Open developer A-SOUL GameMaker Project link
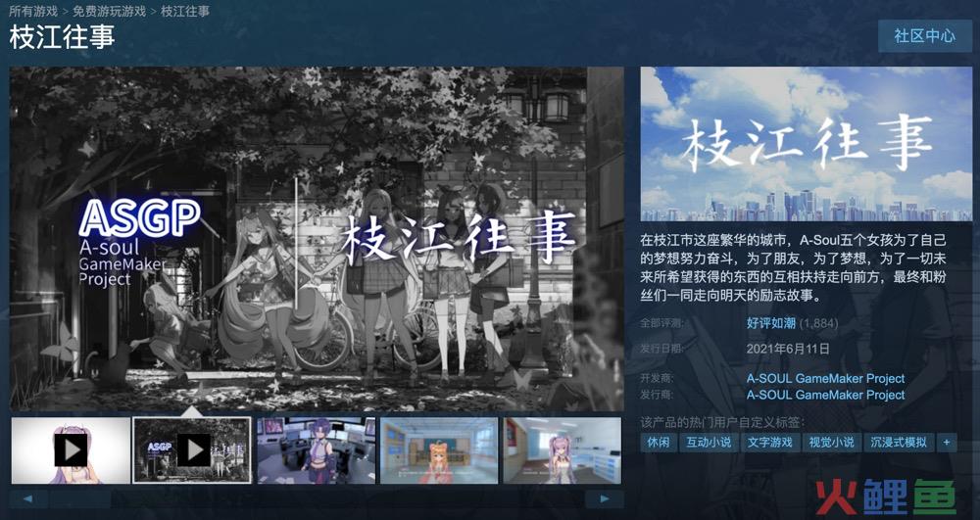This screenshot has height=520, width=980. (825, 378)
